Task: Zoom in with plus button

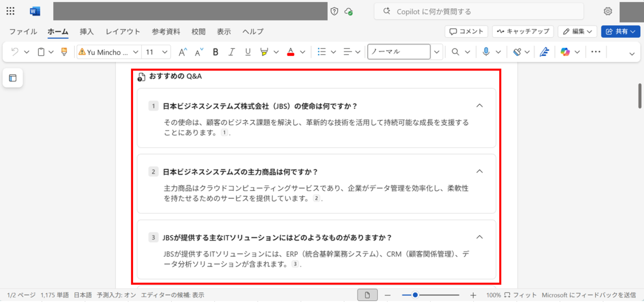Action: point(473,295)
